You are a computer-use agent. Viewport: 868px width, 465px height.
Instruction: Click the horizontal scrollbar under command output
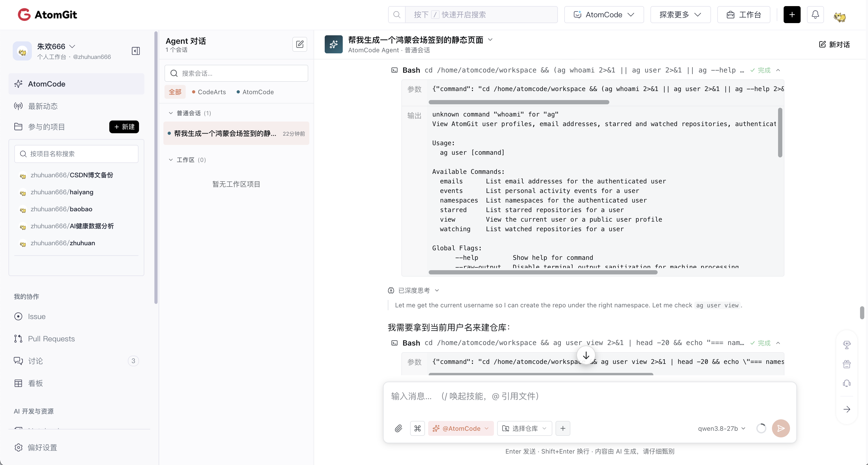(x=543, y=272)
